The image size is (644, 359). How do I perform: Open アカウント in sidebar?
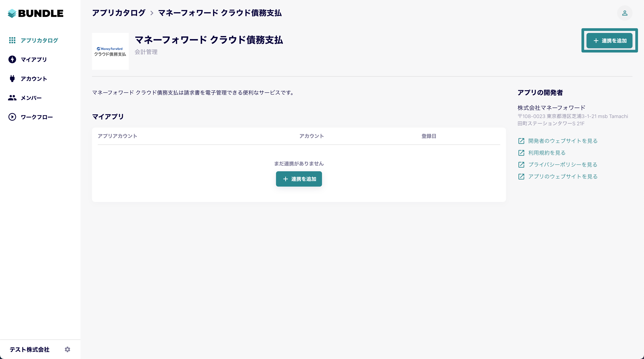pos(34,79)
